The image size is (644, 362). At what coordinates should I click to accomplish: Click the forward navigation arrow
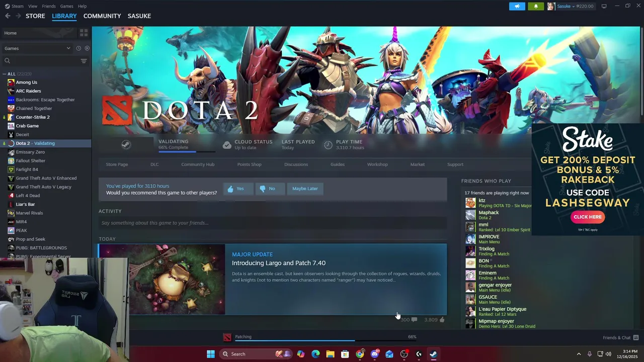pyautogui.click(x=18, y=16)
